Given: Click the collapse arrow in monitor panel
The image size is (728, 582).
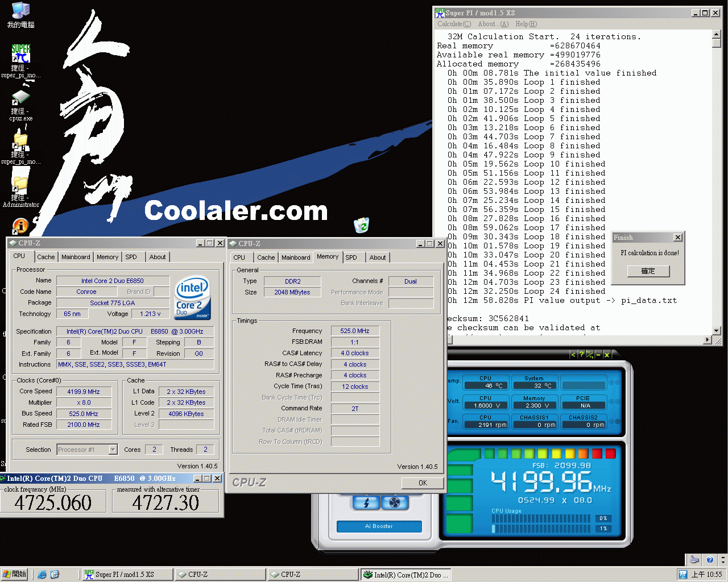Looking at the screenshot, I should pyautogui.click(x=573, y=355).
